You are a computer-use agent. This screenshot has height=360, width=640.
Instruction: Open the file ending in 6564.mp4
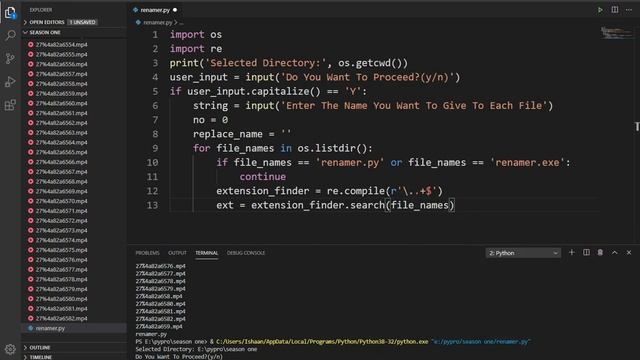pyautogui.click(x=62, y=142)
